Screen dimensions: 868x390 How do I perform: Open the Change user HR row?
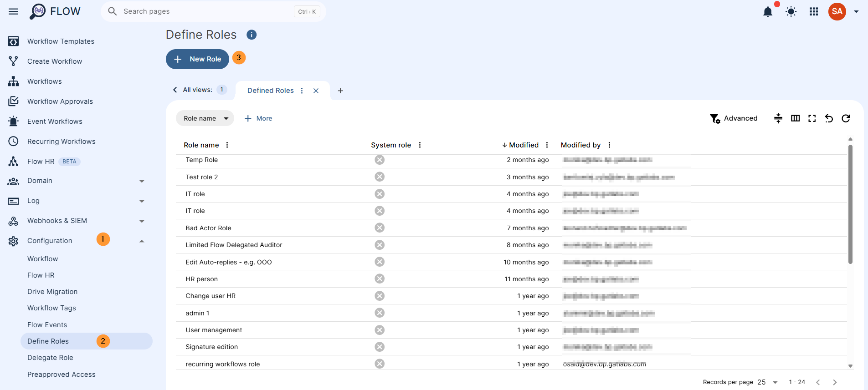tap(511, 296)
